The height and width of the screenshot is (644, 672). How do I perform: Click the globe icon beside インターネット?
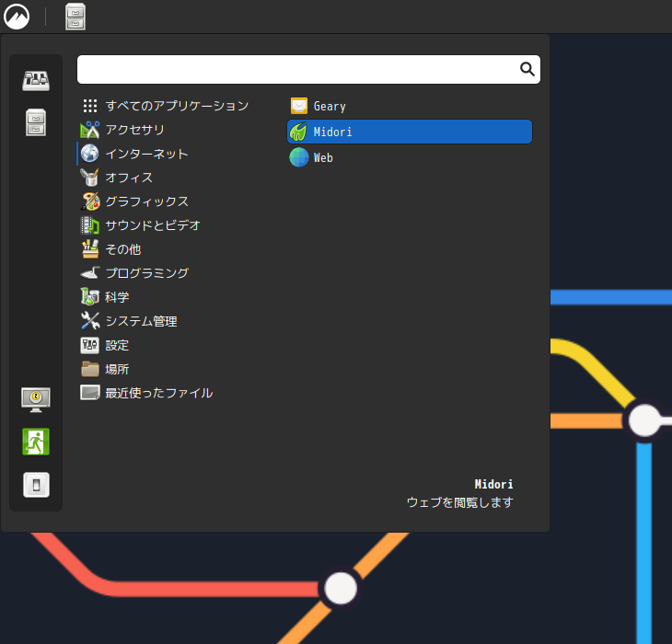point(90,154)
